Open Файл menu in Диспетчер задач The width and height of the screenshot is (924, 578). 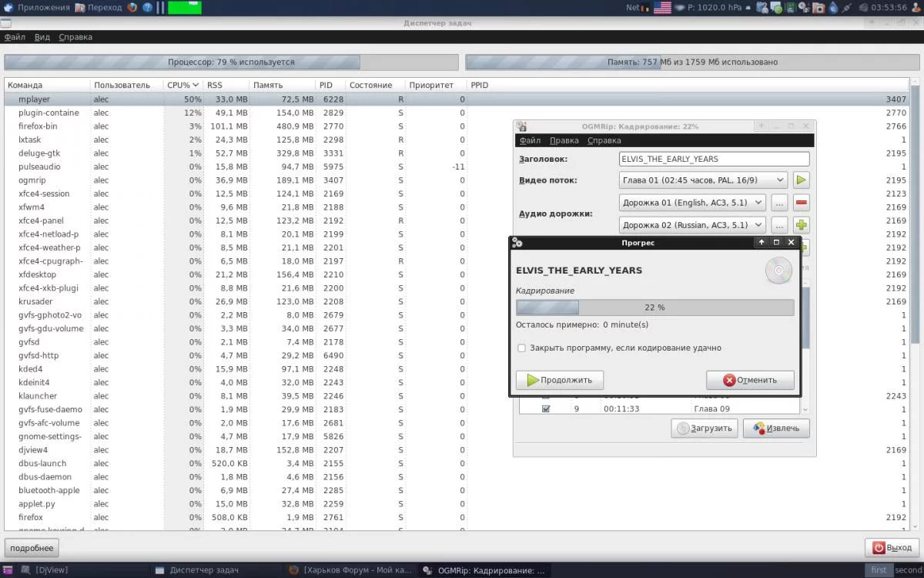tap(15, 37)
